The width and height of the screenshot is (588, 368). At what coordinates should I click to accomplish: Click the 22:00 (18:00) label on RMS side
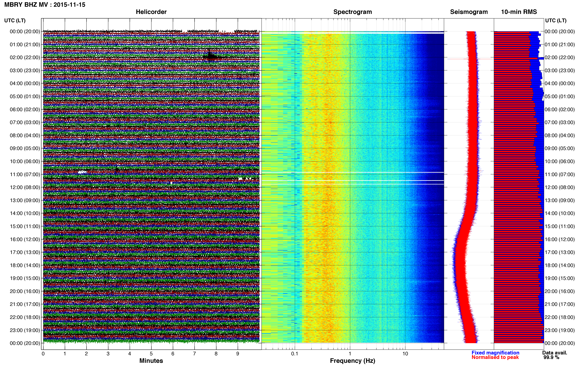coord(560,317)
